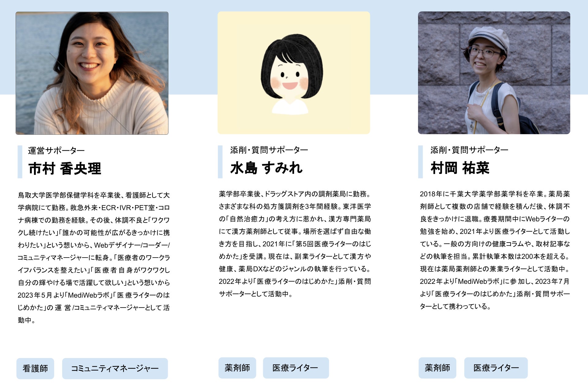Click the blue accent bar beside 市村 香央理

(20, 162)
